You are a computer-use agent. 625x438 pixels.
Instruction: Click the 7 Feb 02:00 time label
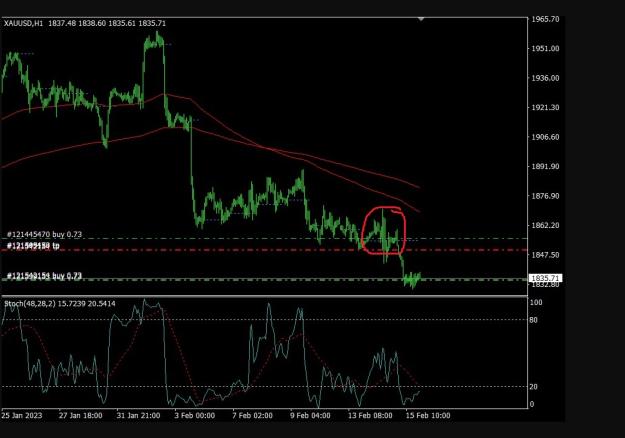point(253,415)
